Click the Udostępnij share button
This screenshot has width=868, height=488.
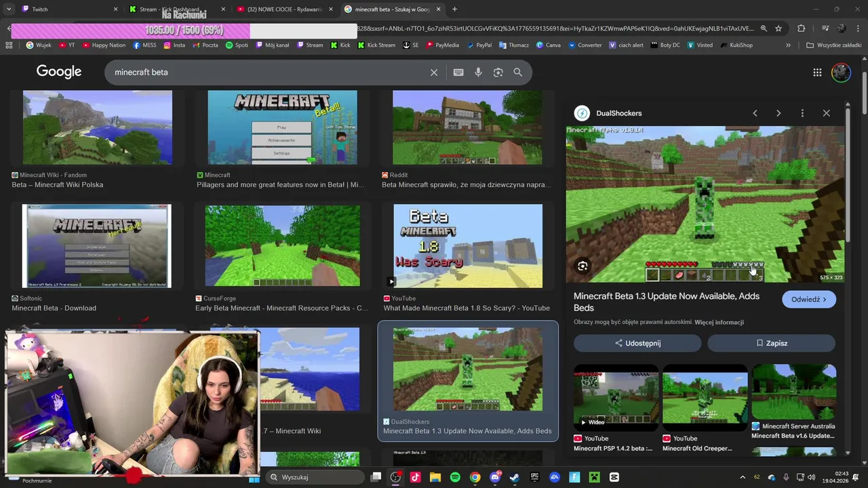tap(637, 344)
